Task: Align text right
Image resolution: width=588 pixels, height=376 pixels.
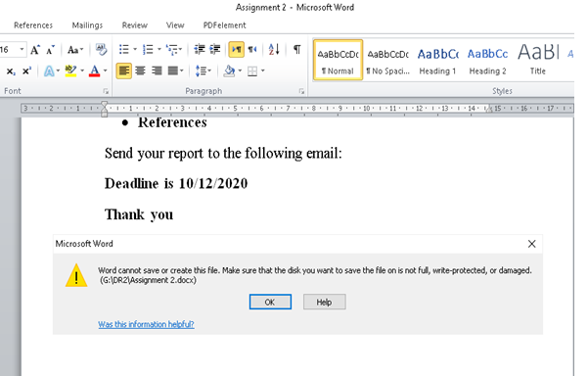Action: 157,70
